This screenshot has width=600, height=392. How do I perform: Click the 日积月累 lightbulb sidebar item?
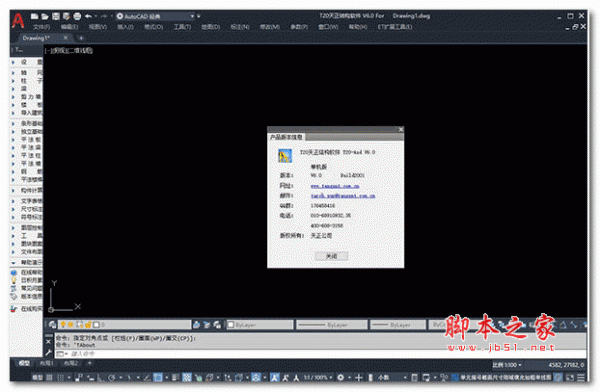(26, 280)
